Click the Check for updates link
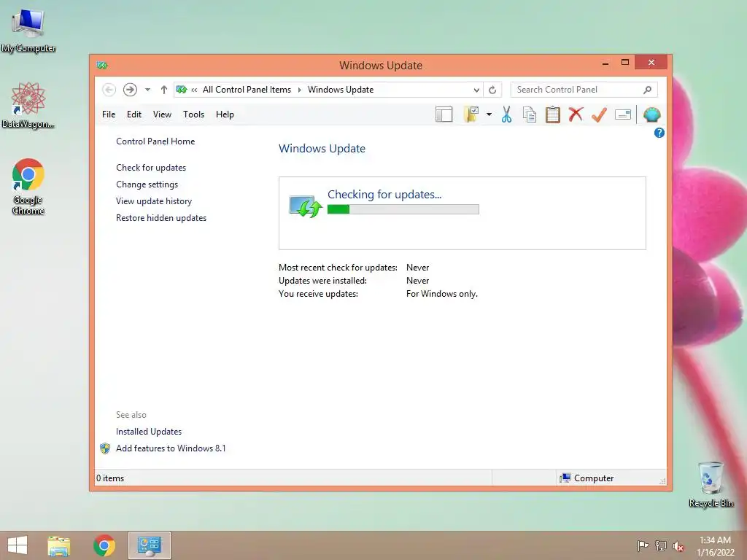 pyautogui.click(x=151, y=168)
